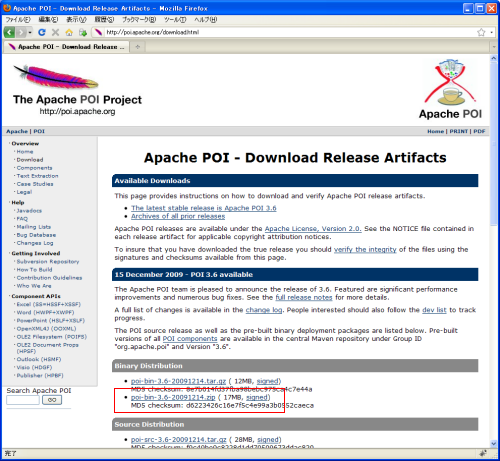The width and height of the screenshot is (500, 461).
Task: Open the 表示(V) menu
Action: pyautogui.click(x=76, y=20)
